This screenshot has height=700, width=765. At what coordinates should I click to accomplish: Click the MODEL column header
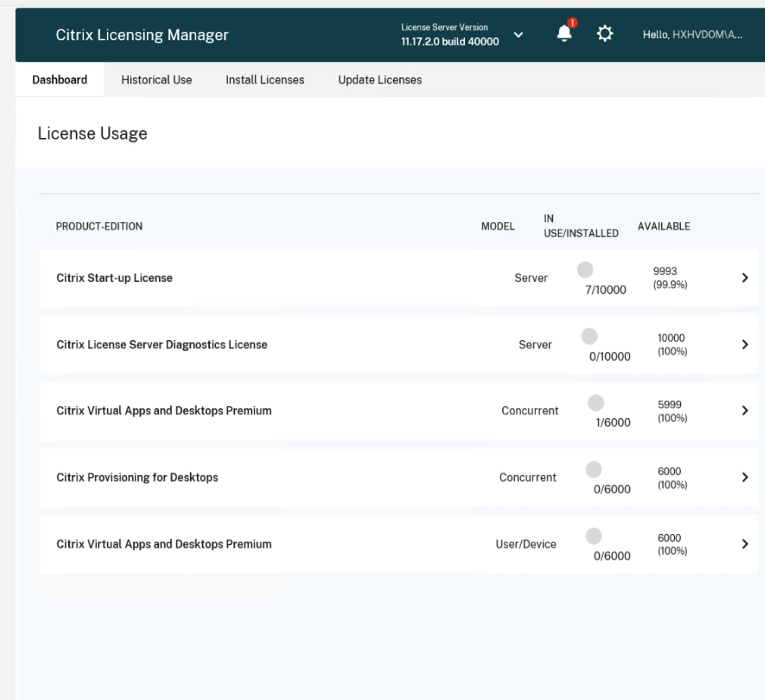(x=498, y=227)
